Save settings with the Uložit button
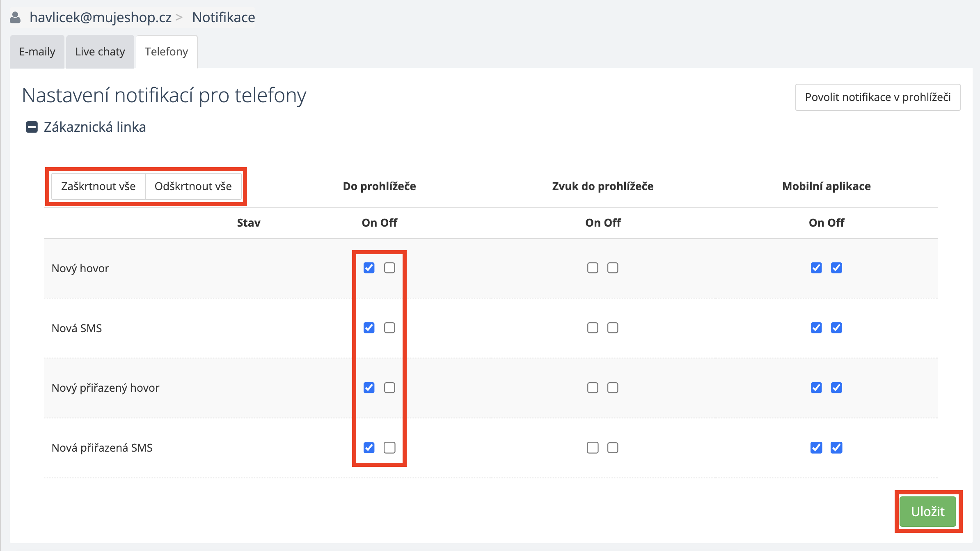Screen dimensions: 980x551 click(x=927, y=512)
